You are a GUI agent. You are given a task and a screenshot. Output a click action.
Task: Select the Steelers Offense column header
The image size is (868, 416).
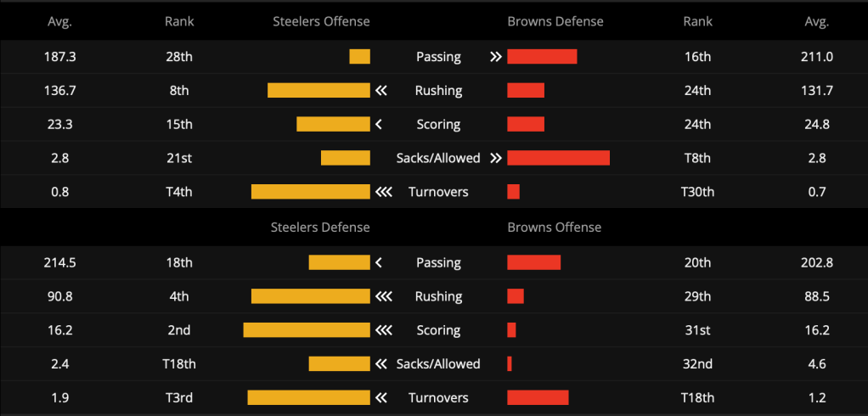click(x=321, y=21)
